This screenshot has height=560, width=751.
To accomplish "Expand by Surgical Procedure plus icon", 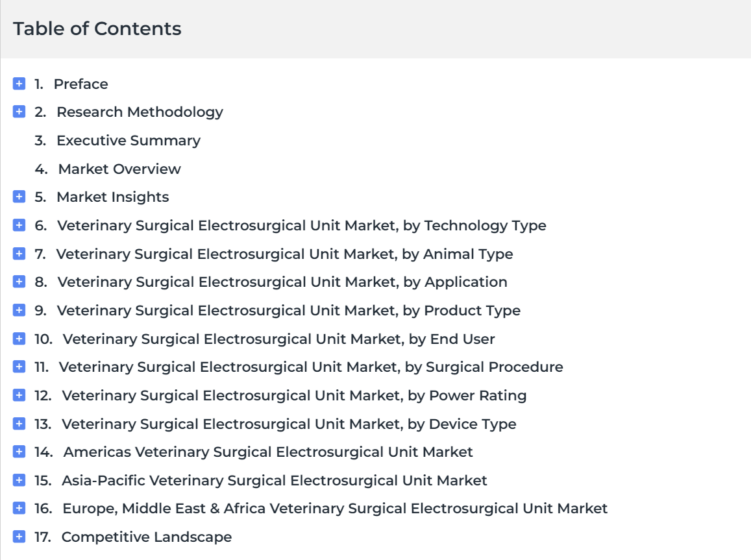I will tap(19, 367).
